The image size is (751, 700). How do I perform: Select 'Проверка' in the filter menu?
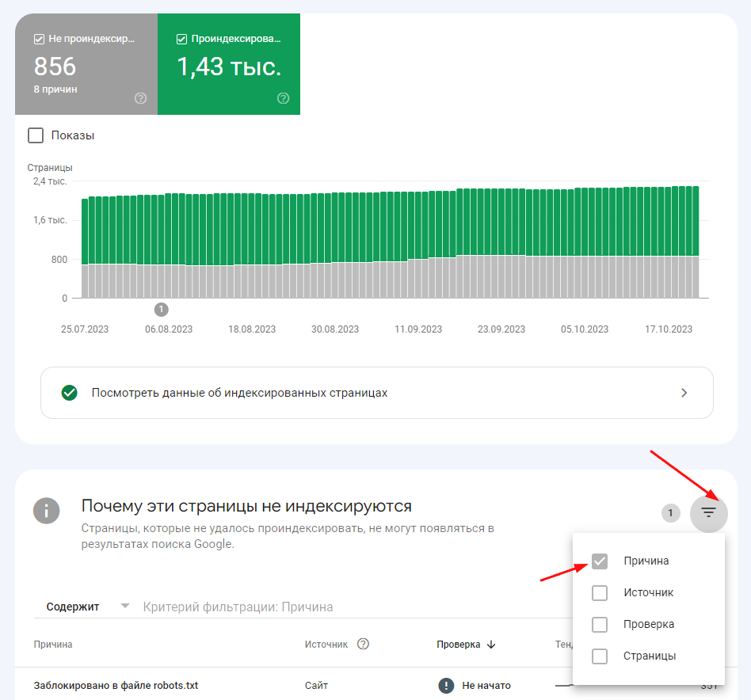600,624
